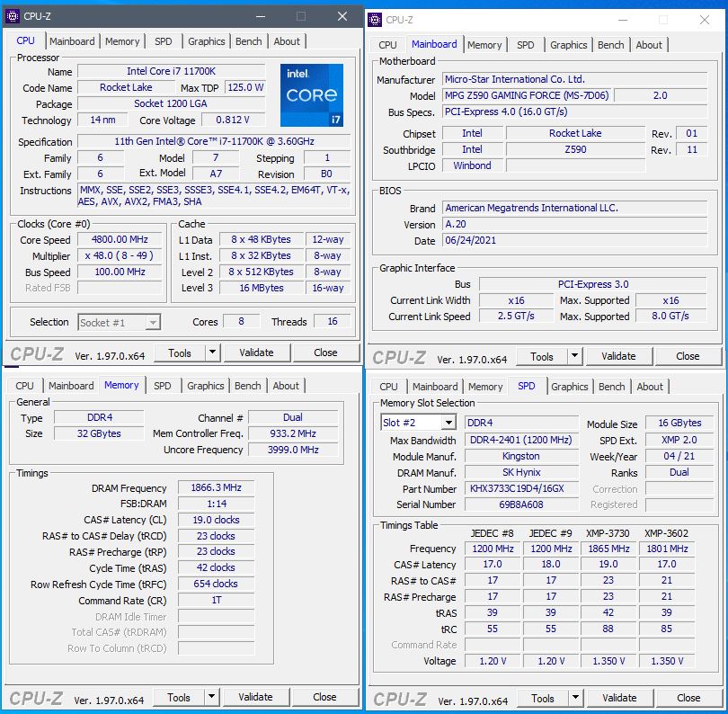728x714 pixels.
Task: Click the SPD Ext. value XMP 2.0
Action: 679,440
